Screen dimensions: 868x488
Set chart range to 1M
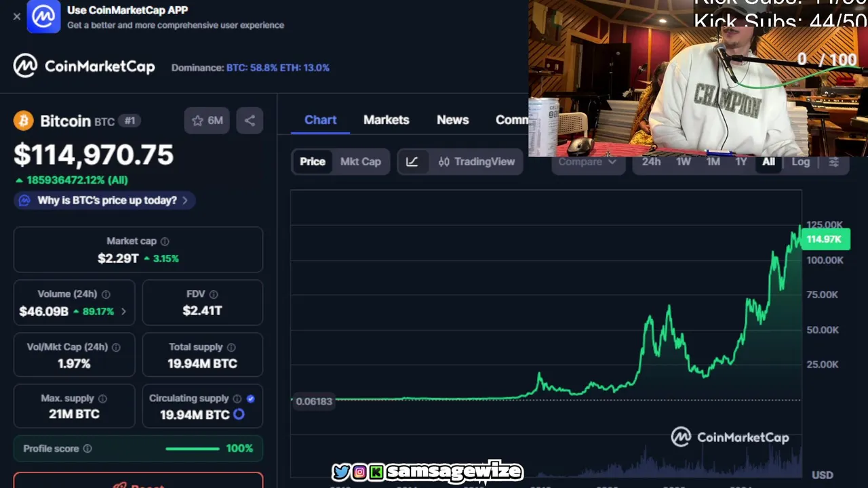[x=713, y=162]
